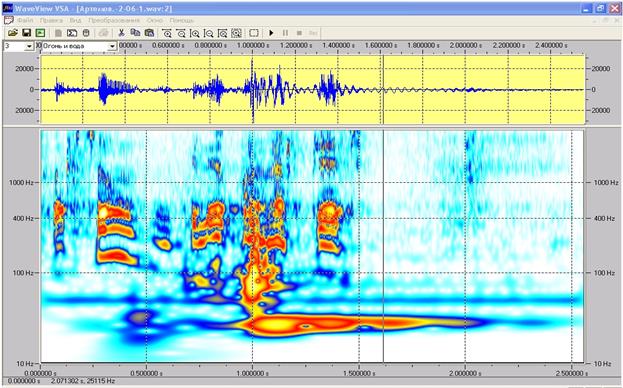The height and width of the screenshot is (388, 623).
Task: Start audio playback with the play button
Action: 271,33
